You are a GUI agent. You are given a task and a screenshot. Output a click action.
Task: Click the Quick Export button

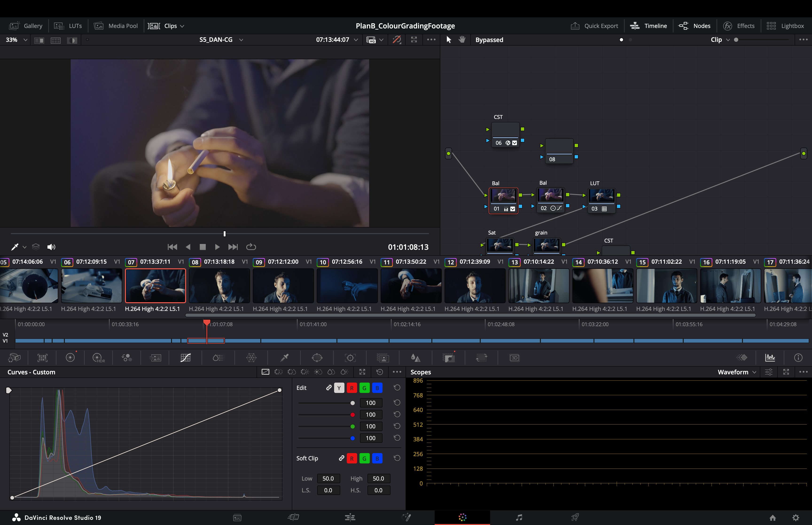[594, 26]
